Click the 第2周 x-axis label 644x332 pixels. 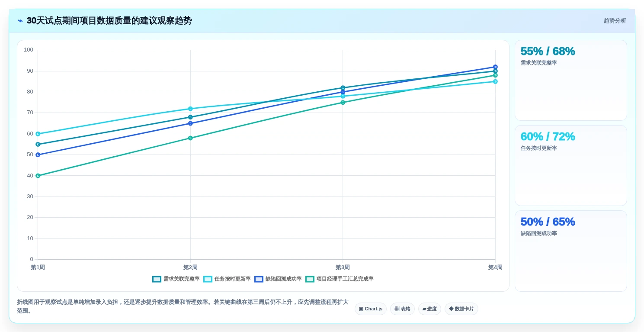point(190,268)
